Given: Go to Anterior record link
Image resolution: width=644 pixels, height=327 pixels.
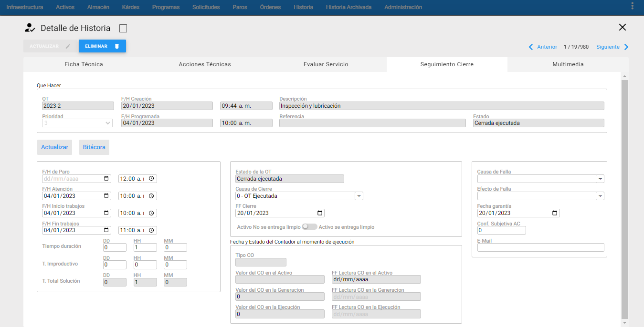Looking at the screenshot, I should click(x=547, y=47).
